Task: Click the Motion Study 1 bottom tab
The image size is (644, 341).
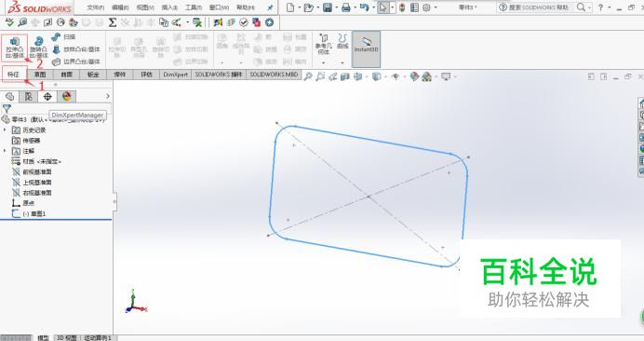Action: pyautogui.click(x=98, y=337)
